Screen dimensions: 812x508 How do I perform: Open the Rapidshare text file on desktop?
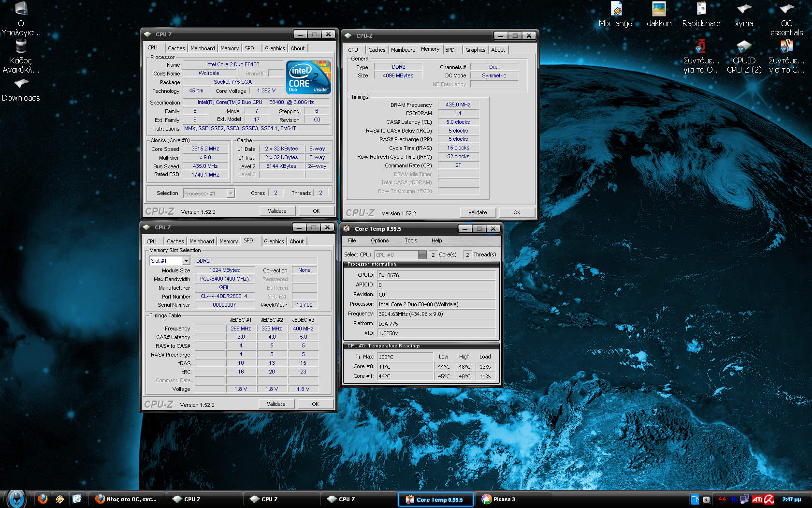(701, 15)
